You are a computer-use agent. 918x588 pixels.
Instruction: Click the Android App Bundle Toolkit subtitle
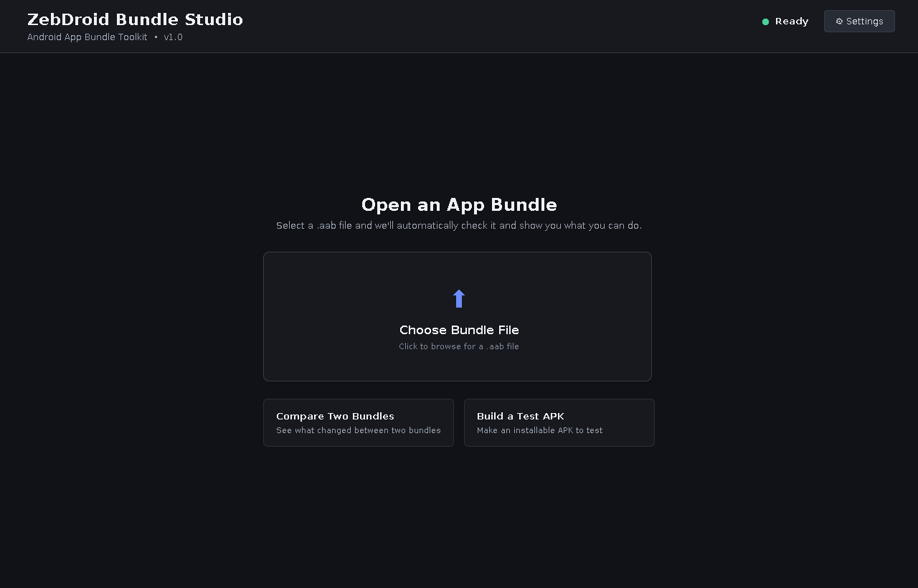(x=87, y=37)
